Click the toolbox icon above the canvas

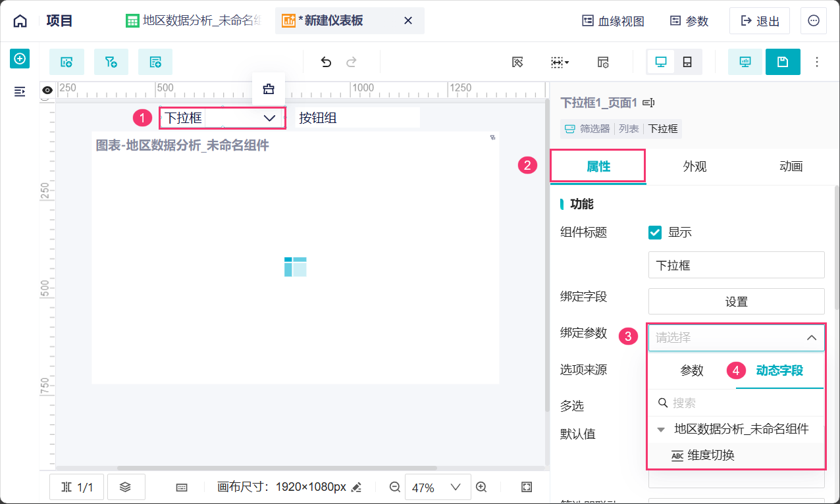click(x=269, y=89)
